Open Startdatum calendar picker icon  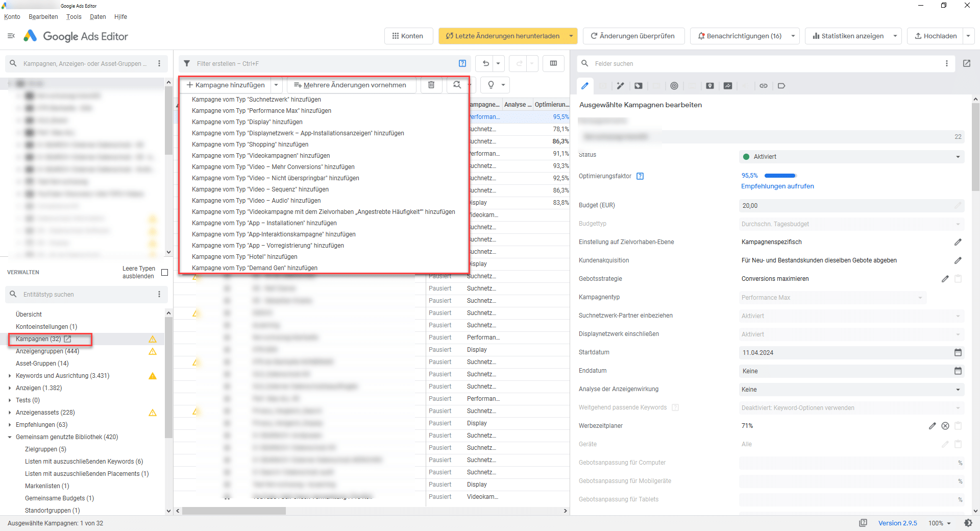[x=958, y=352]
